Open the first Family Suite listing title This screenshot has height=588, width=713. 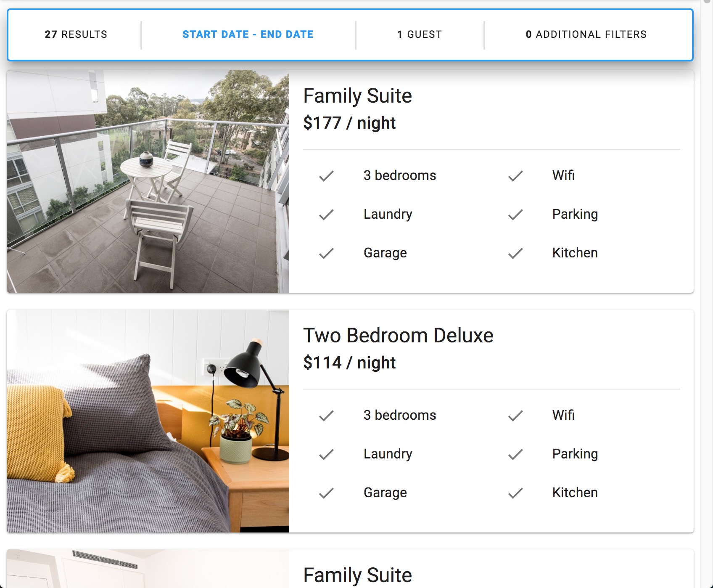coord(357,96)
